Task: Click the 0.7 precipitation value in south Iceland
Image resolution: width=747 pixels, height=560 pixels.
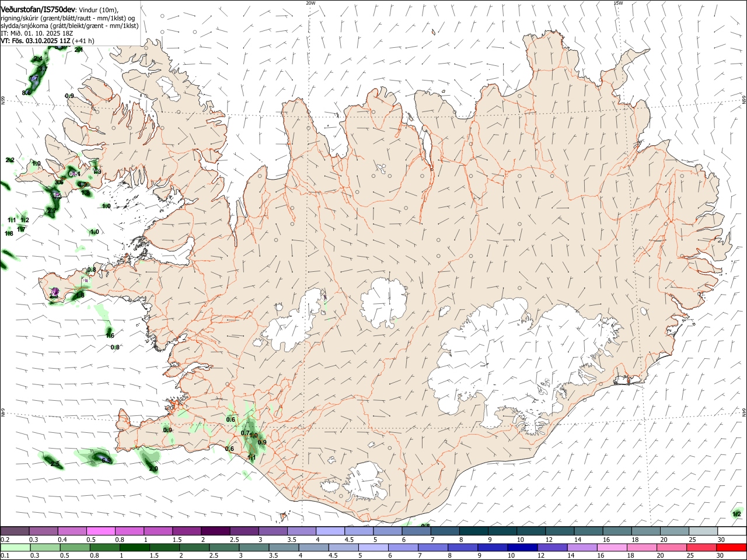Action: (245, 433)
